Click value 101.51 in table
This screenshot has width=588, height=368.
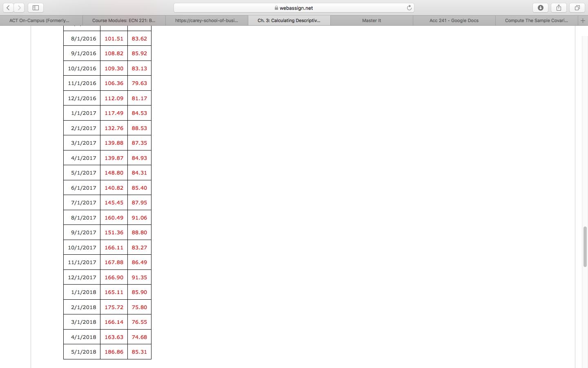pyautogui.click(x=114, y=38)
